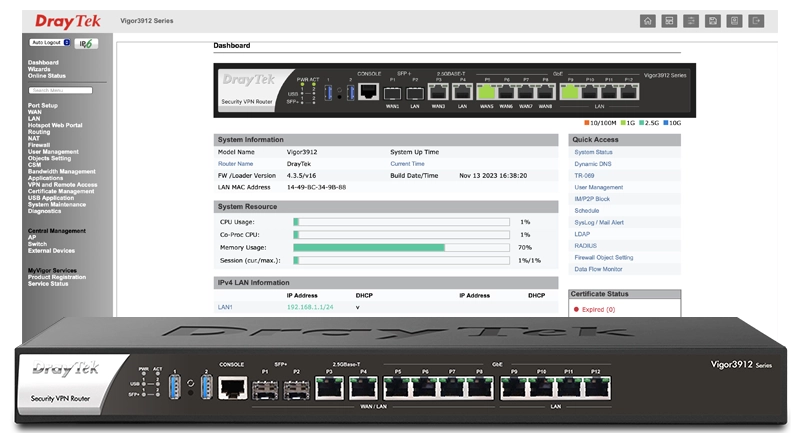
Task: Open System Status quick access link
Action: (x=593, y=152)
